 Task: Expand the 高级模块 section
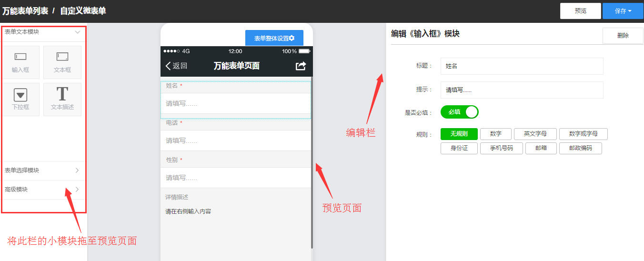(77, 190)
